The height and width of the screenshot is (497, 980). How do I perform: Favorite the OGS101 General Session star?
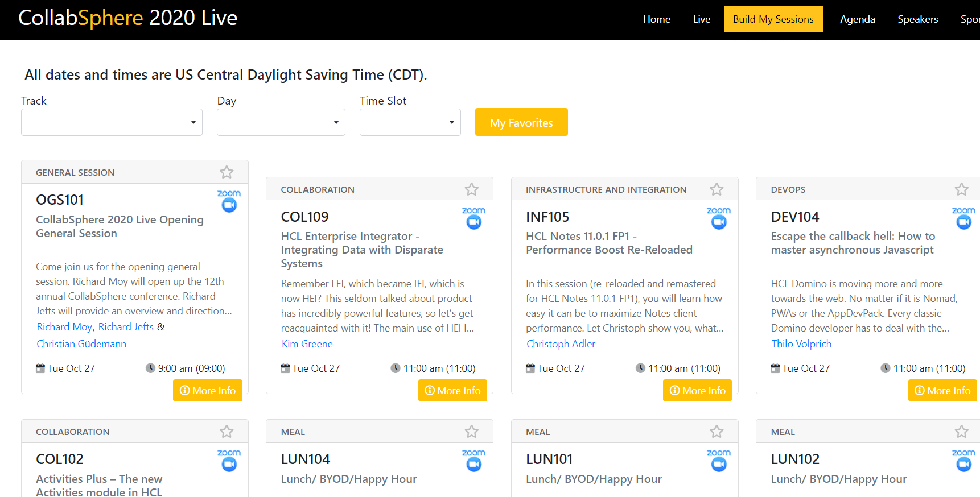pyautogui.click(x=227, y=172)
